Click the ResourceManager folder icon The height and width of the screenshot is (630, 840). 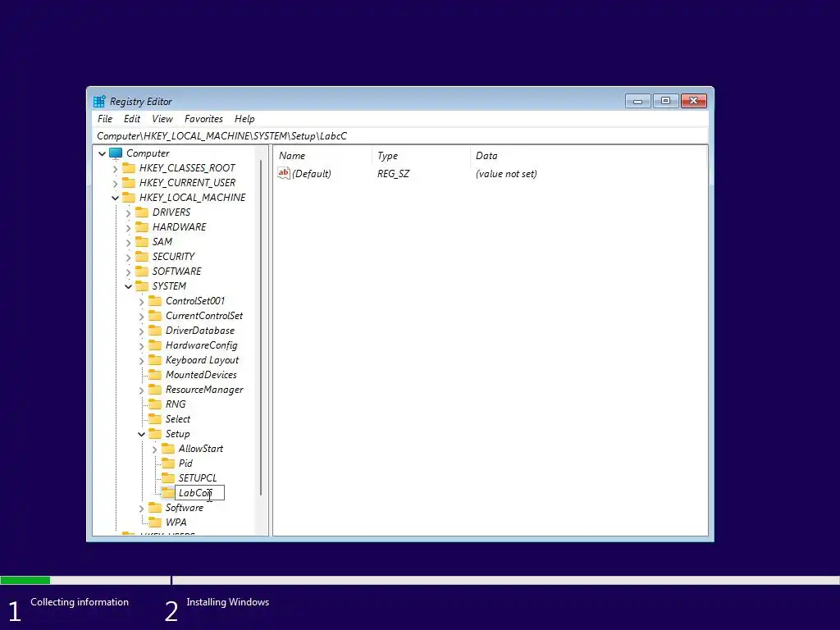[x=155, y=390]
